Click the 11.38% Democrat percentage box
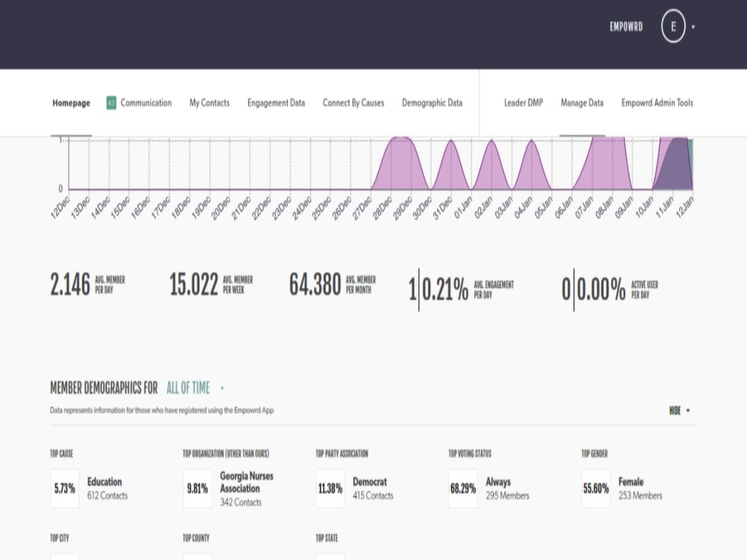 click(330, 488)
